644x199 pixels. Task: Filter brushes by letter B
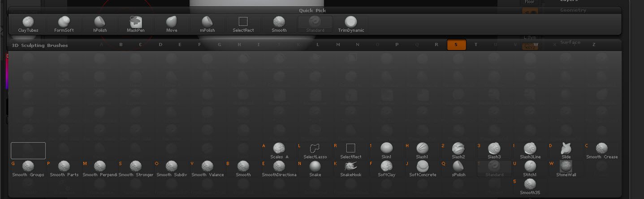tap(121, 45)
